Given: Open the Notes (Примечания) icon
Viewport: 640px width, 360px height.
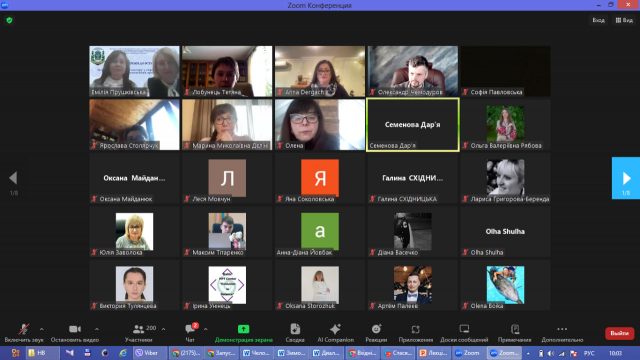Looking at the screenshot, I should point(515,329).
